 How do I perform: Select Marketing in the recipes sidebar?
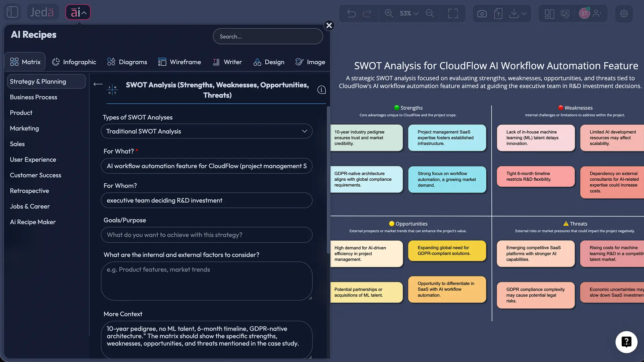24,128
